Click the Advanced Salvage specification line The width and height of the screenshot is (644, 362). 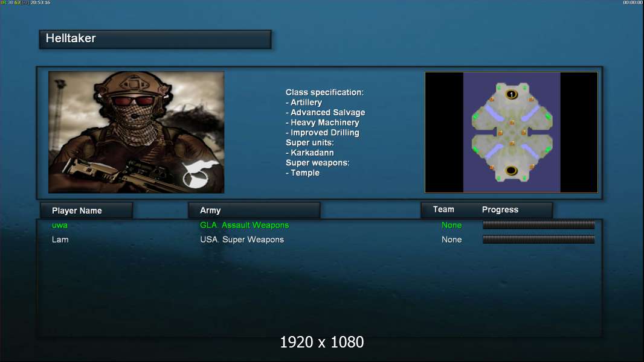pos(325,112)
